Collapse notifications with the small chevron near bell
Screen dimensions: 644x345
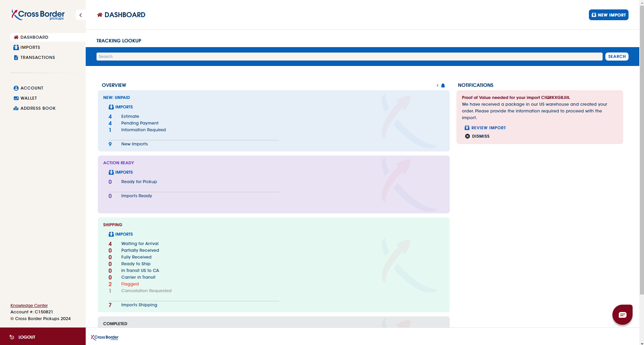[438, 85]
